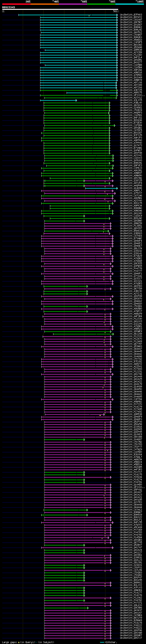This screenshot has width=146, height=644.
Task: Click the UniRef100_Q3LVI5 label
Action: click(x=131, y=100)
